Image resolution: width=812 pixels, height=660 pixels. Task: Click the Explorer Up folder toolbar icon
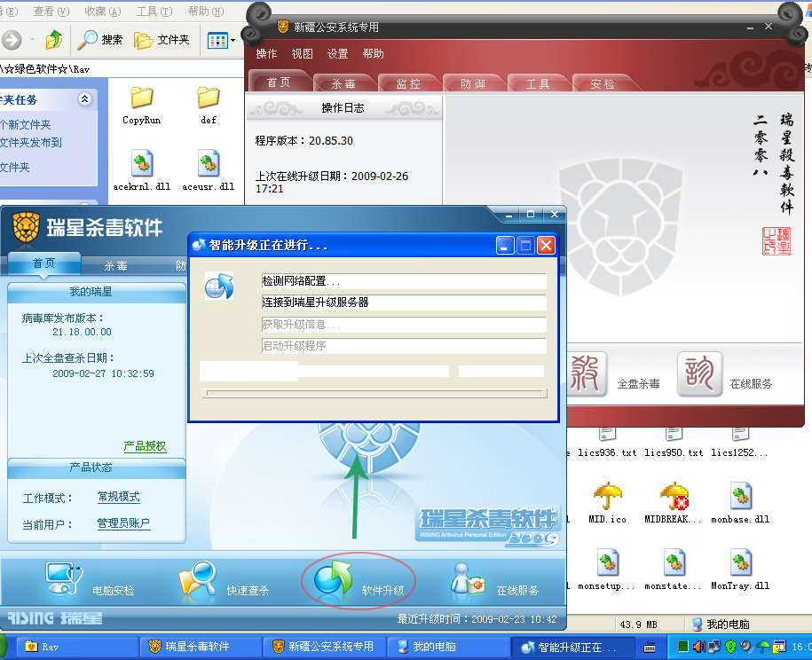point(54,39)
